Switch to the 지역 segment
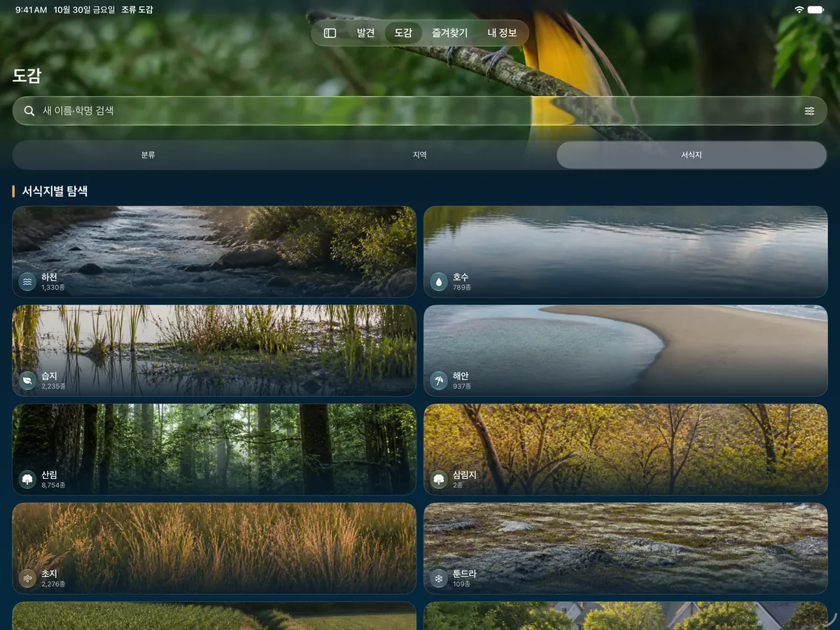The width and height of the screenshot is (840, 630). click(420, 155)
